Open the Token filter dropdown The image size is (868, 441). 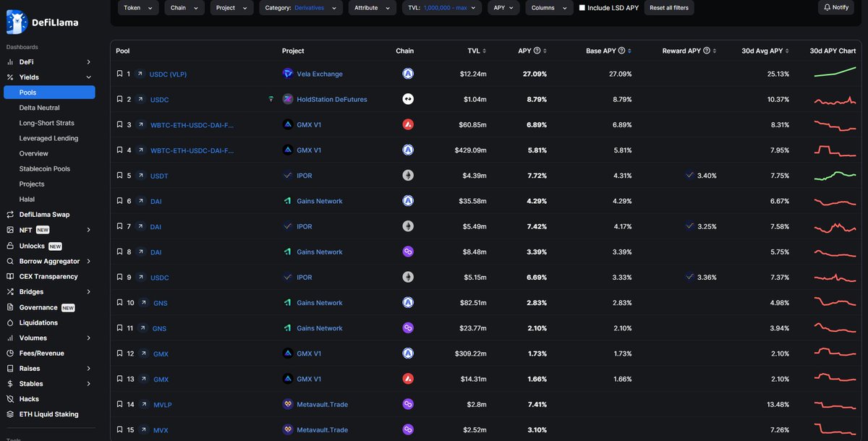pos(138,7)
